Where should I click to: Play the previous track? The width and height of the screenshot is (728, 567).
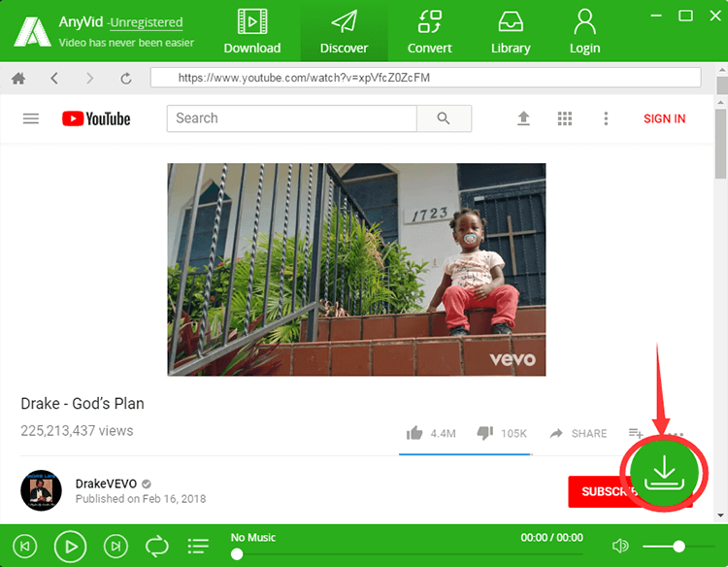[24, 546]
